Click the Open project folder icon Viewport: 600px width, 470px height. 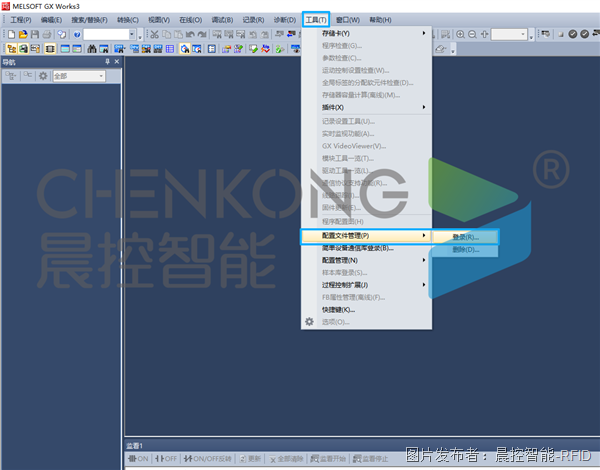(22, 34)
